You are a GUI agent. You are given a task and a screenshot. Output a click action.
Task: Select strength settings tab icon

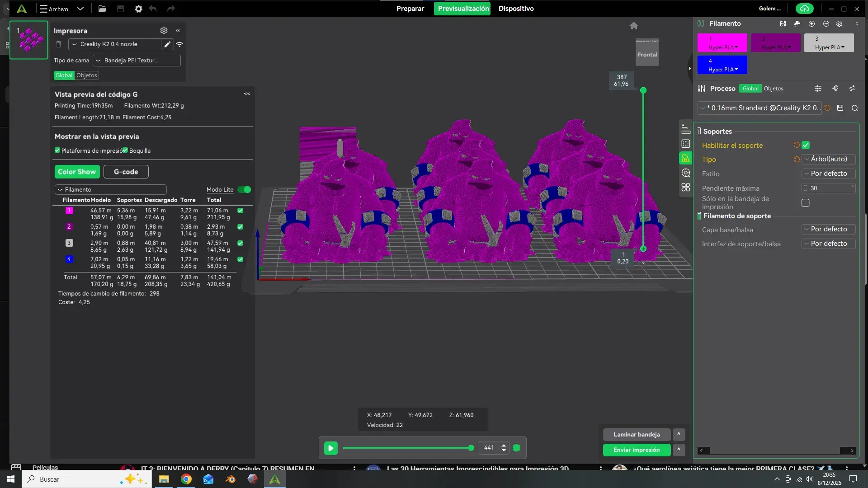(x=686, y=144)
